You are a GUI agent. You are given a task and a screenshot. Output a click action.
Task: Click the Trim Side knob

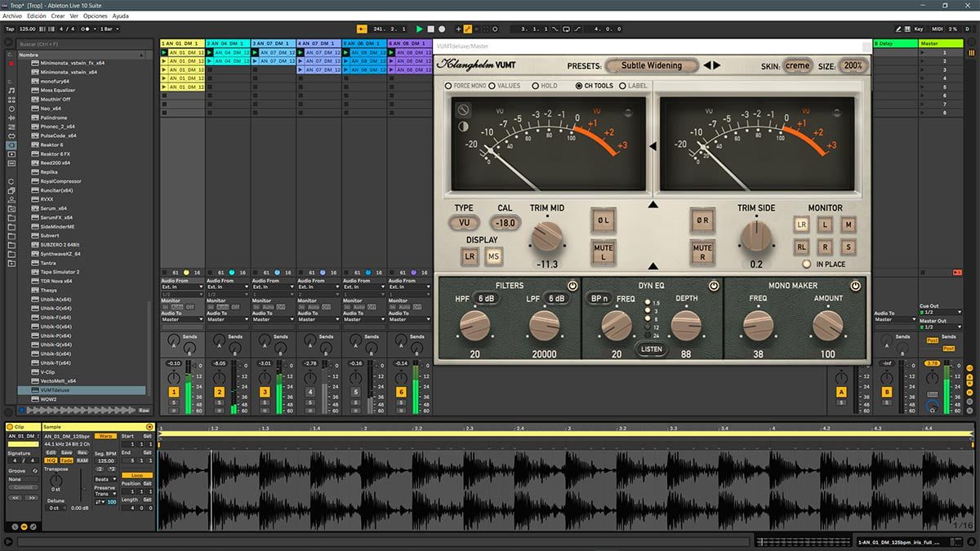pyautogui.click(x=755, y=237)
